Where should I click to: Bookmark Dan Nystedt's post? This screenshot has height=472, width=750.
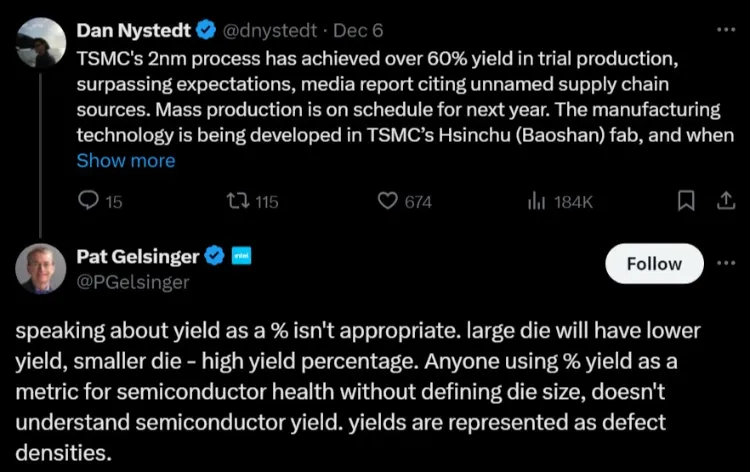point(686,201)
